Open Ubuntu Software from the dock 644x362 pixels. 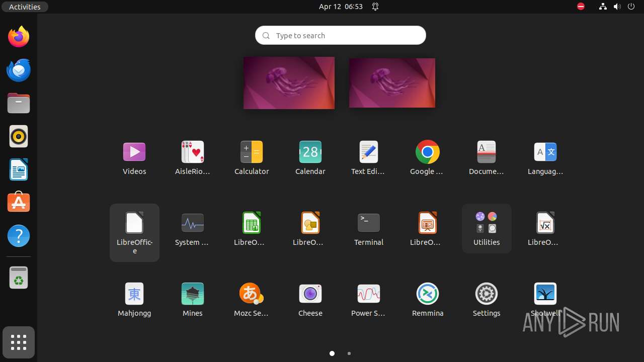pyautogui.click(x=19, y=203)
